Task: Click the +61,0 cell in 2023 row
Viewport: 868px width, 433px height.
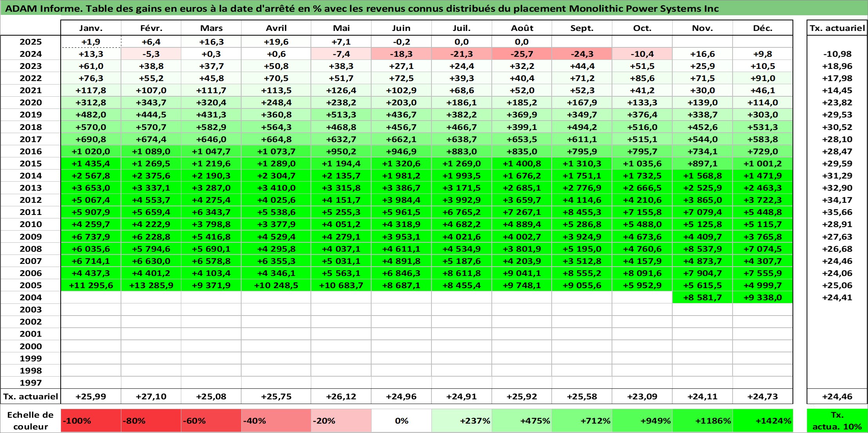Action: click(91, 66)
